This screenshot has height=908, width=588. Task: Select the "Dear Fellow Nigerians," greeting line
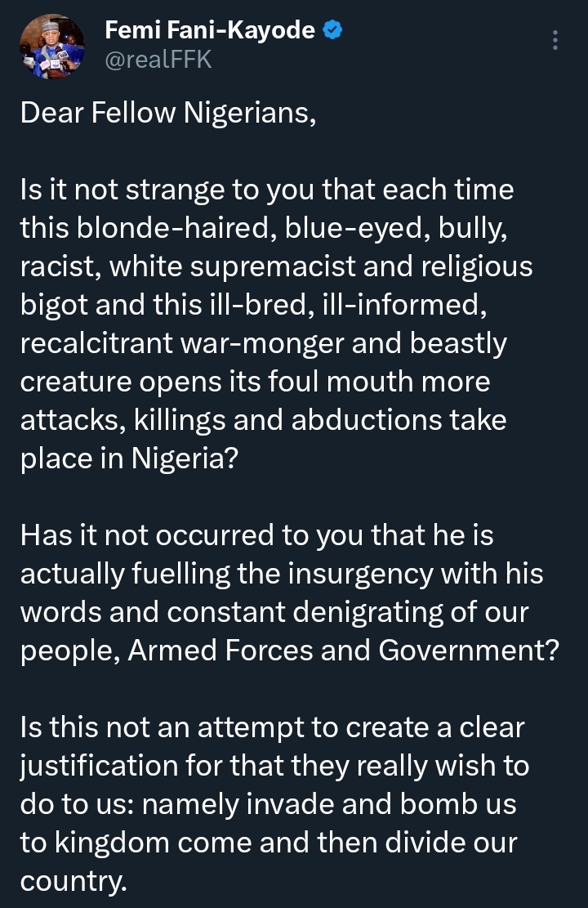click(167, 114)
